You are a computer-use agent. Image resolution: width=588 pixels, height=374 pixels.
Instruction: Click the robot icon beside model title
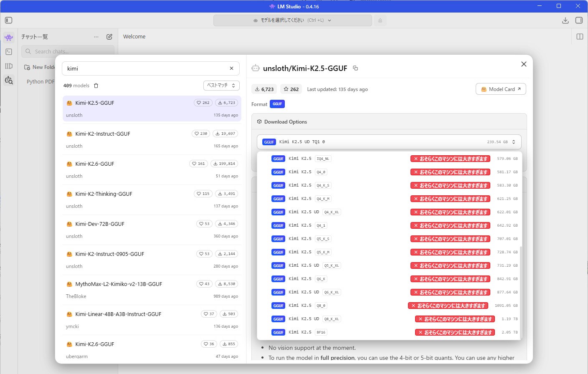click(x=256, y=68)
